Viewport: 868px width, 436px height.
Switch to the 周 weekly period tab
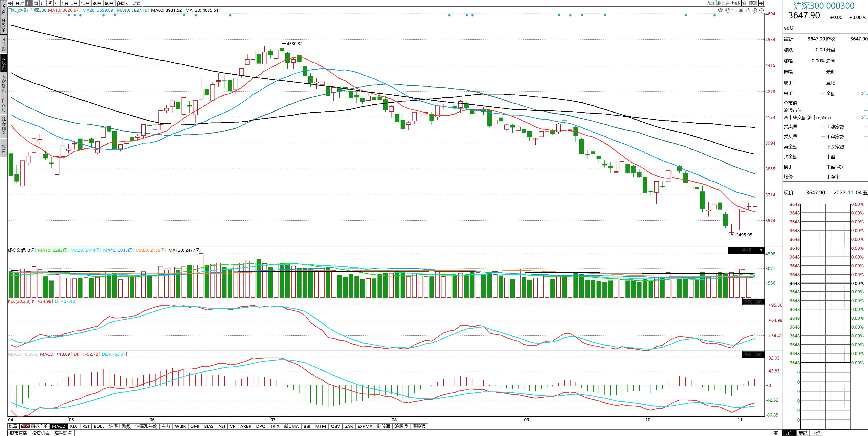pyautogui.click(x=36, y=3)
